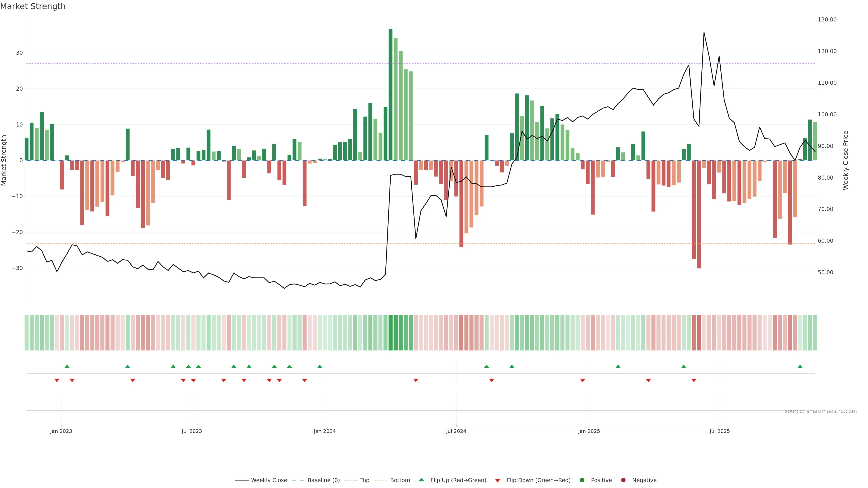This screenshot has width=868, height=488.
Task: Click the Weekly Close Price axis title
Action: pyautogui.click(x=845, y=160)
